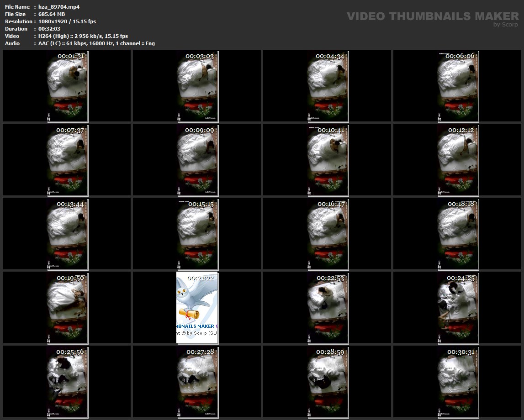The image size is (524, 420).
Task: Select the thumbnail stamped 00:01:31
Action: coord(67,86)
